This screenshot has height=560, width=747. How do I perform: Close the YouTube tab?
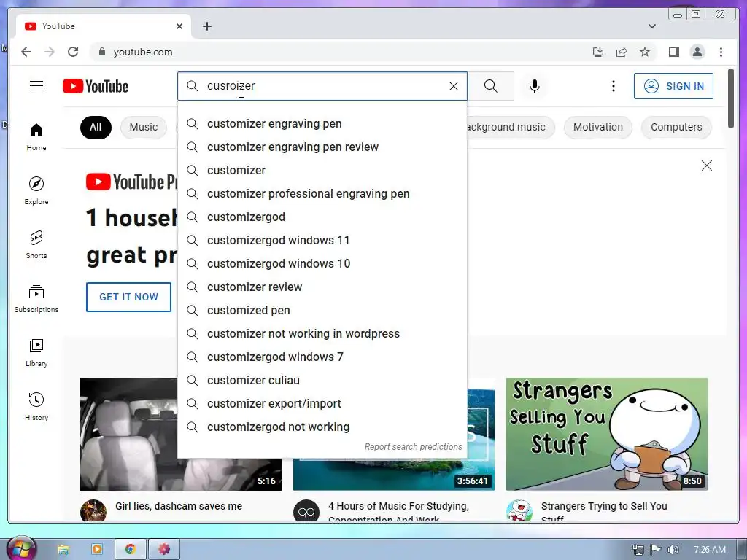pyautogui.click(x=179, y=26)
